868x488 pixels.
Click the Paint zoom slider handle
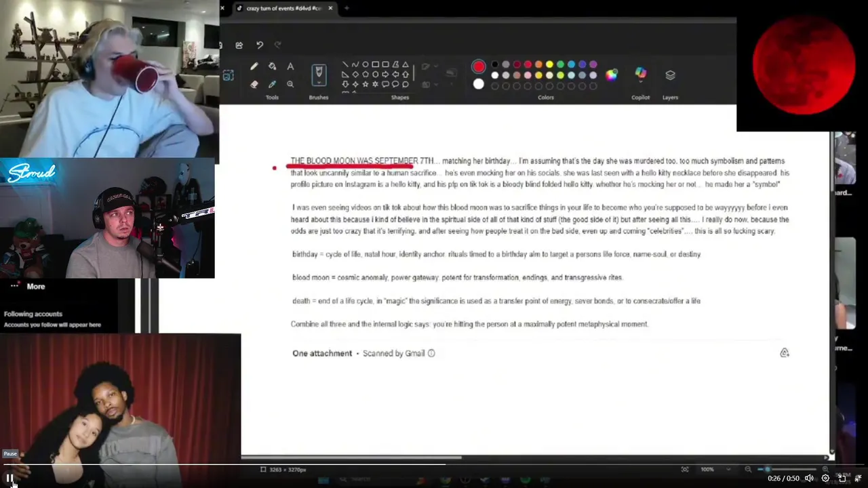766,469
